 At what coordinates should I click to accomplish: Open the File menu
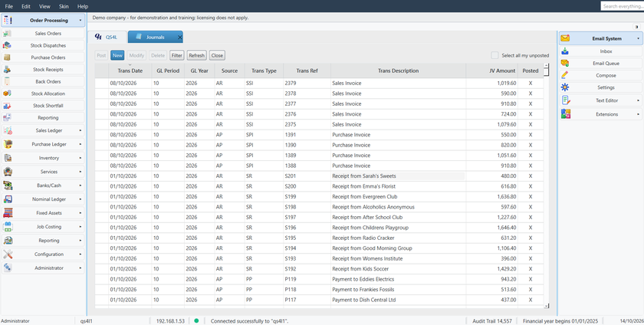coord(8,7)
